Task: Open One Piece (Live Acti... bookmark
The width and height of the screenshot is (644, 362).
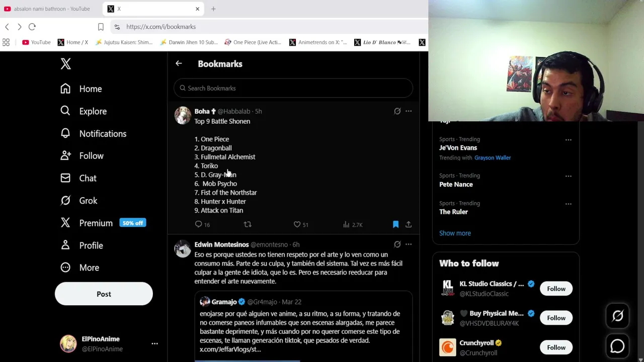Action: [x=253, y=42]
